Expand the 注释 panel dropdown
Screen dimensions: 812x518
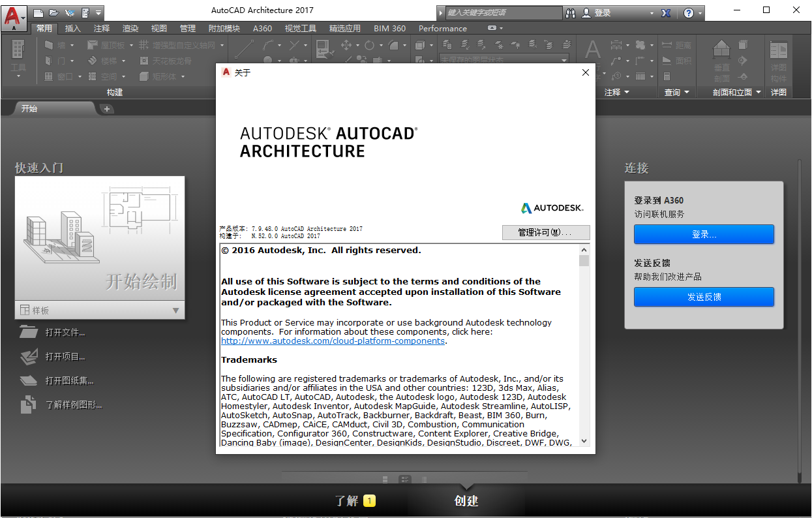[x=626, y=91]
